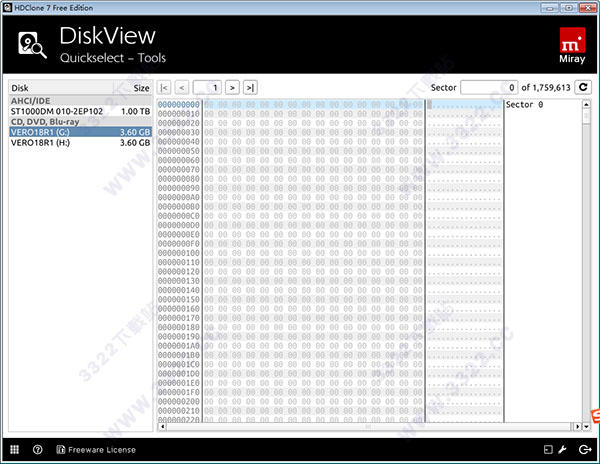Viewport: 600px width, 464px height.
Task: Click the Sector number input field
Action: 489,88
